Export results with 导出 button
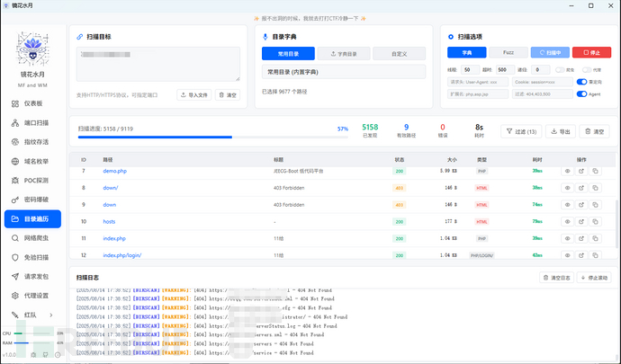Viewport: 621px width, 364px height. point(561,131)
